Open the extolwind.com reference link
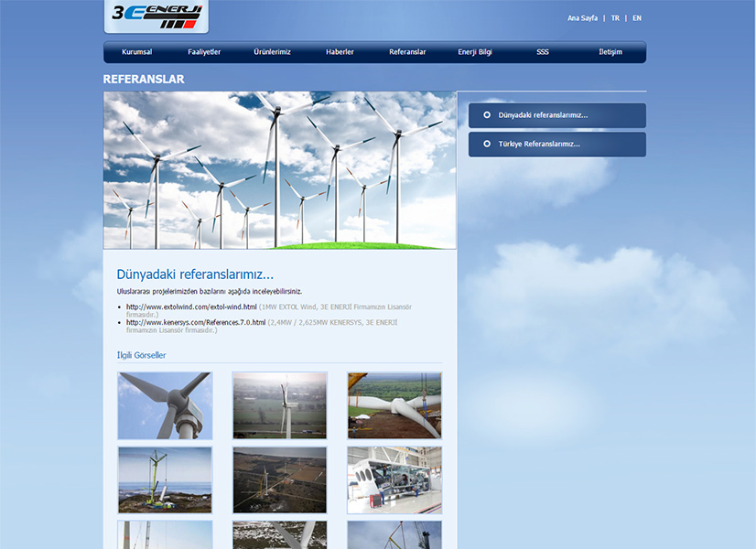This screenshot has height=549, width=756. click(191, 307)
